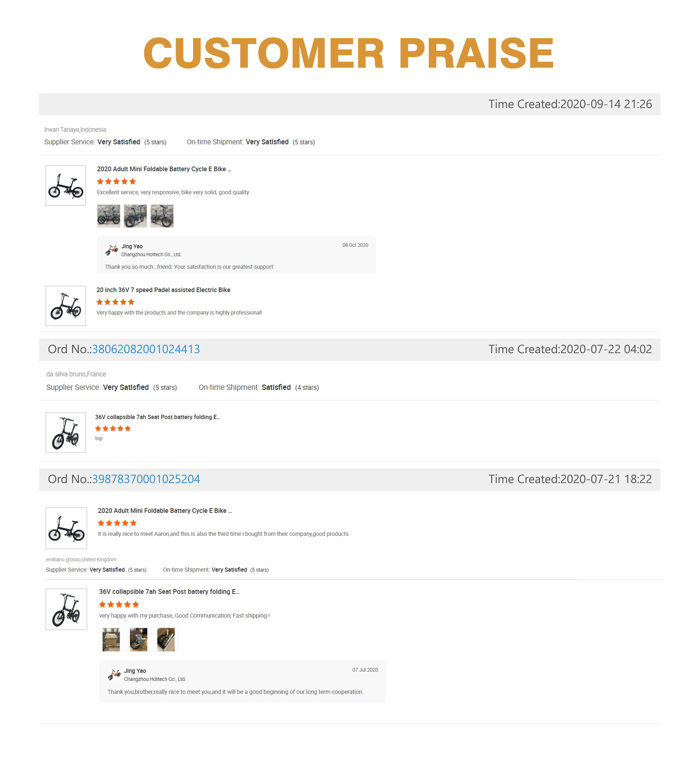
Task: Open the 2020 Adult Mini Foldable title above "Excellent service"
Action: [x=164, y=169]
